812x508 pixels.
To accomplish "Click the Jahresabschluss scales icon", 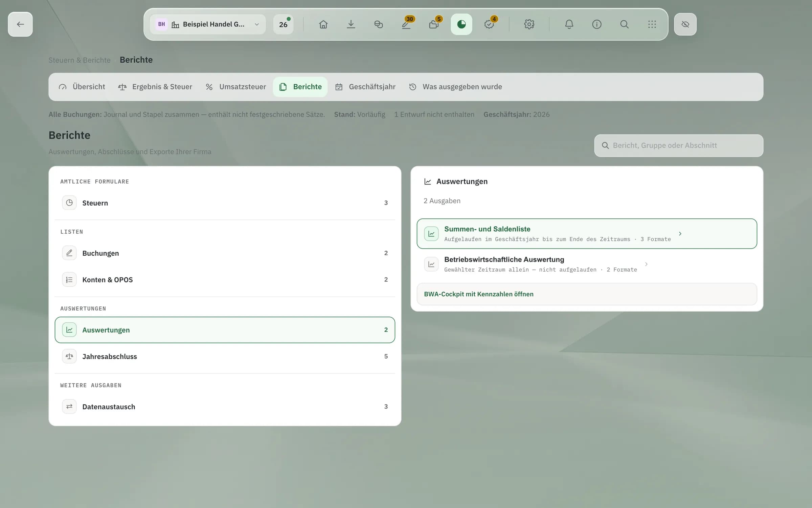I will tap(69, 356).
